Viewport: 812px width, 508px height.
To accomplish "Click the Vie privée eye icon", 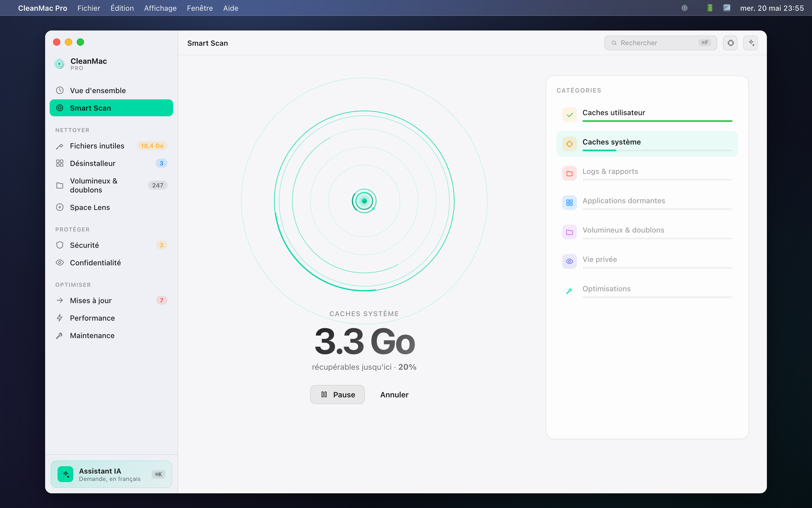I will click(570, 261).
